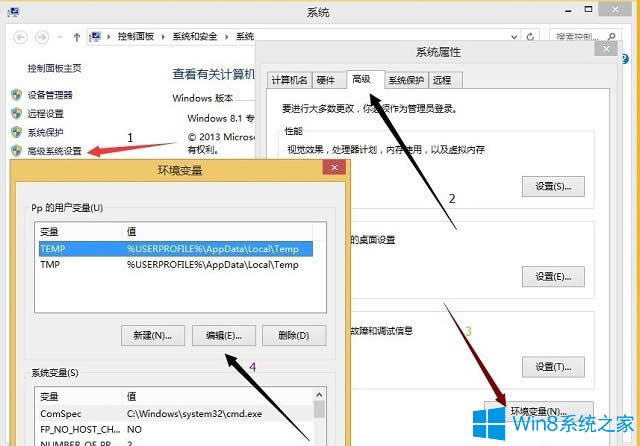
Task: Click the 值 column header in user variables
Action: (x=131, y=232)
